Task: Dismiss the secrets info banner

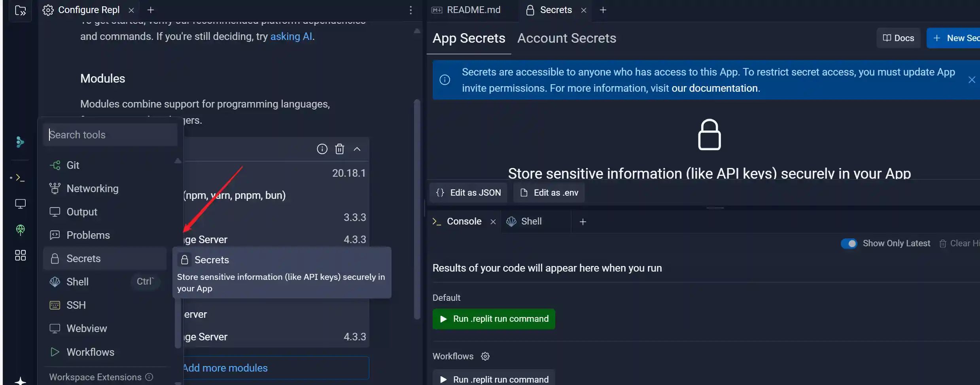Action: pyautogui.click(x=971, y=80)
